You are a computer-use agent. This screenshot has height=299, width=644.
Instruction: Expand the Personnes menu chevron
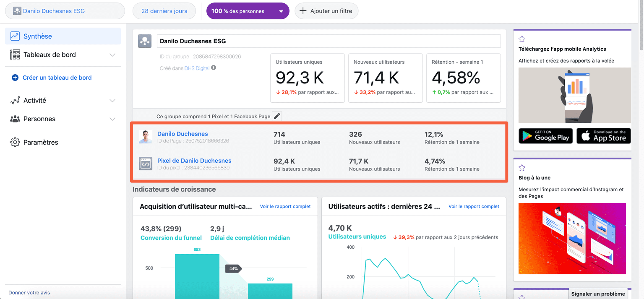(x=112, y=119)
